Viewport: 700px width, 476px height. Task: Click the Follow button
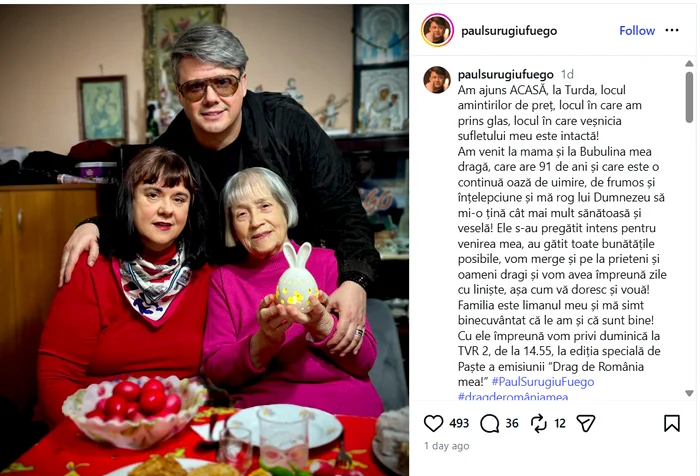[x=637, y=30]
